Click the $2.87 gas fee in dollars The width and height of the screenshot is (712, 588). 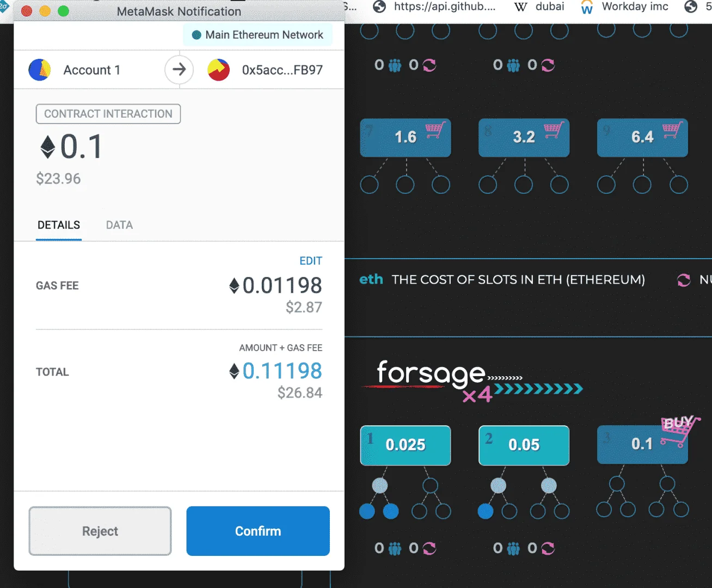click(304, 307)
